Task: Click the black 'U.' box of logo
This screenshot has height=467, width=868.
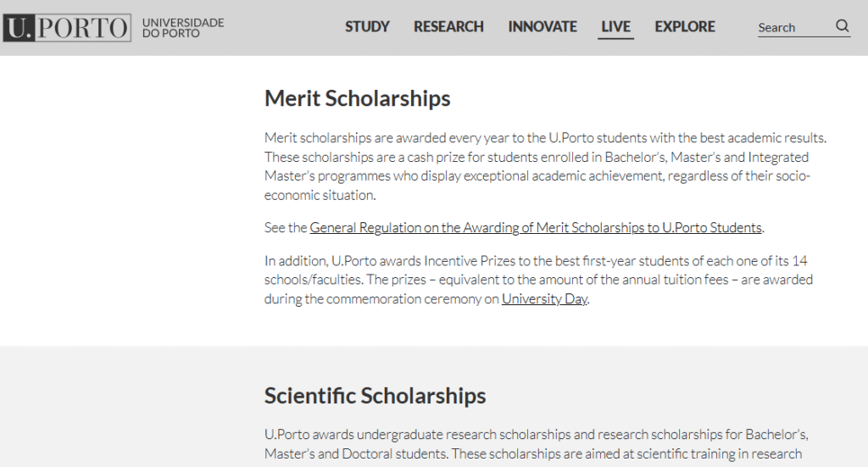Action: (19, 28)
